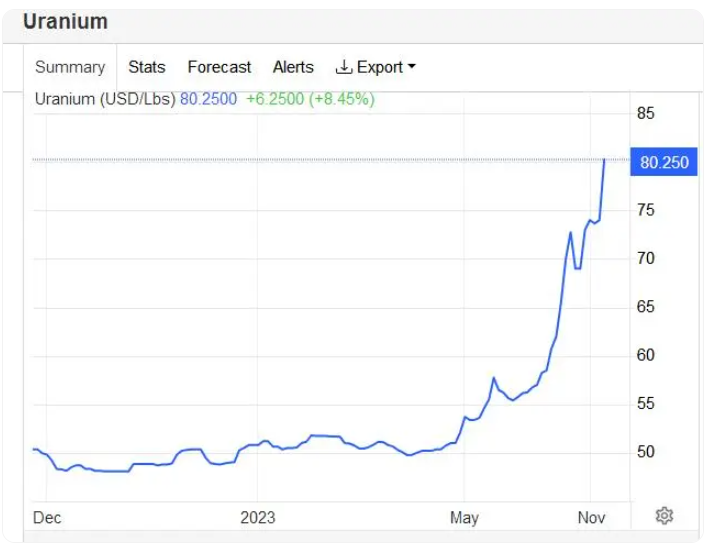Click the Dec label on time axis

click(47, 517)
